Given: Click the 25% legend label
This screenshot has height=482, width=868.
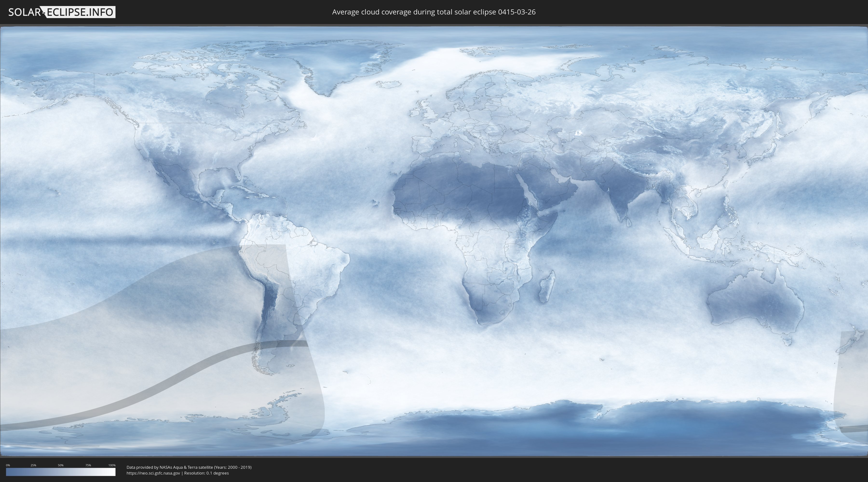Looking at the screenshot, I should coord(33,465).
